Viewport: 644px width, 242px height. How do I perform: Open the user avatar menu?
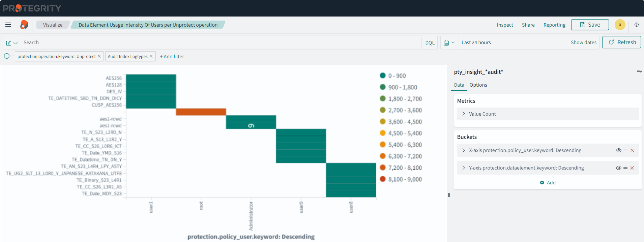(620, 25)
